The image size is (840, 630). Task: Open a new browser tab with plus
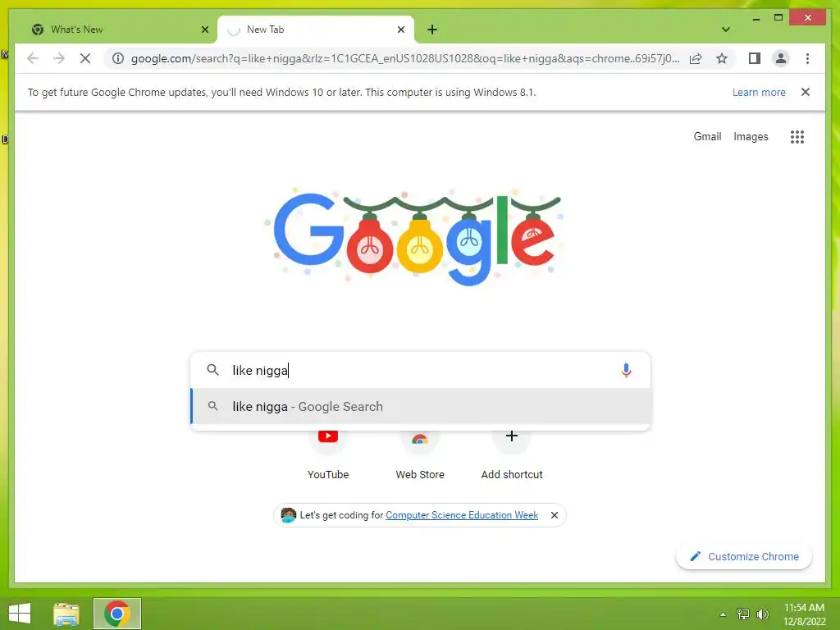(432, 30)
